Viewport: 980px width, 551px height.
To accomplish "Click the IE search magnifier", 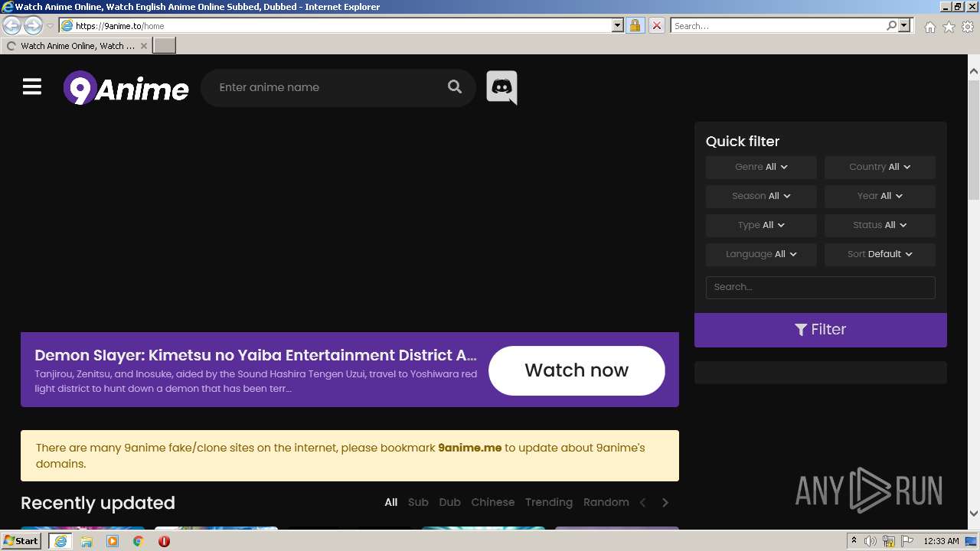I will pyautogui.click(x=891, y=25).
